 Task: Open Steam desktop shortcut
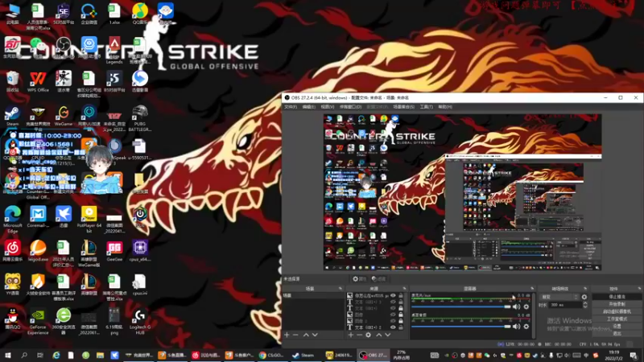pyautogui.click(x=12, y=116)
